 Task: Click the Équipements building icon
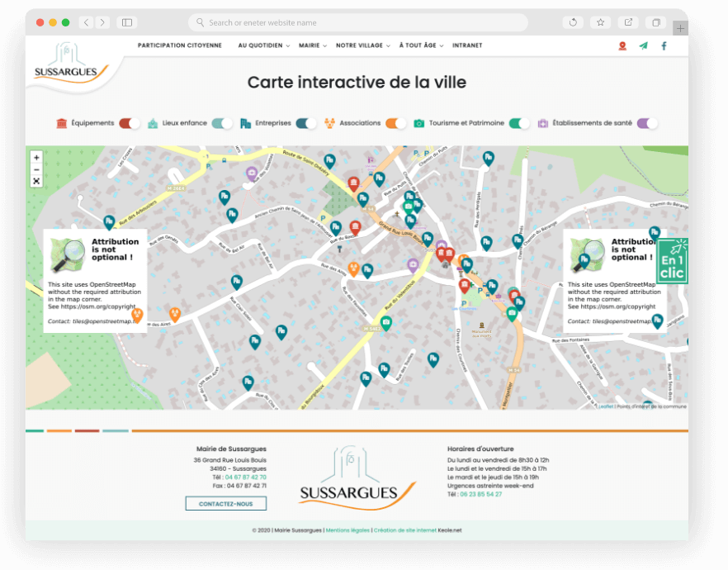coord(61,123)
